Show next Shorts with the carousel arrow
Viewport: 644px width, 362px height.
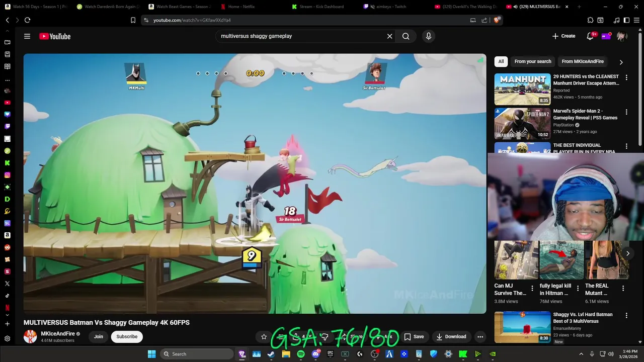click(x=627, y=253)
